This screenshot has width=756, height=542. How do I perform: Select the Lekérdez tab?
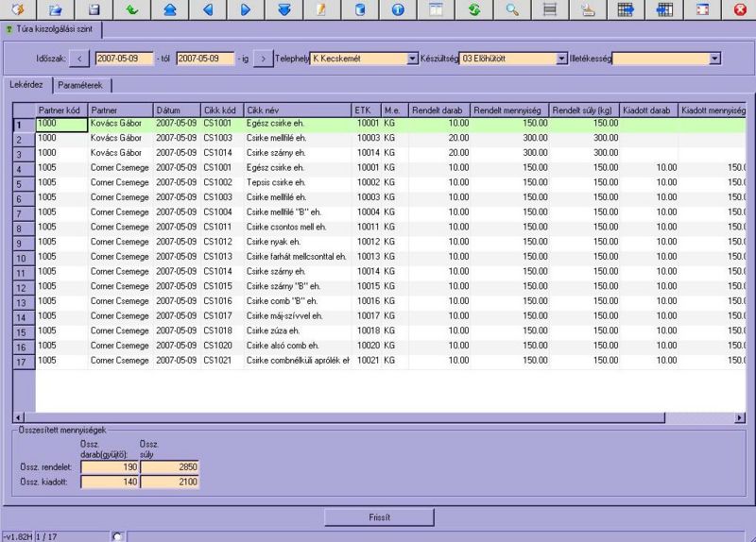pyautogui.click(x=26, y=85)
